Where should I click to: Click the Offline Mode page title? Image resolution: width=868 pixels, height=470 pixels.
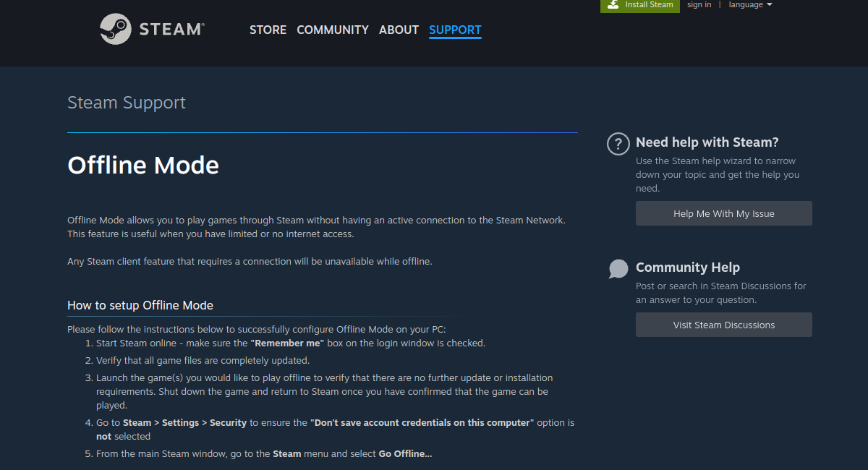point(143,165)
